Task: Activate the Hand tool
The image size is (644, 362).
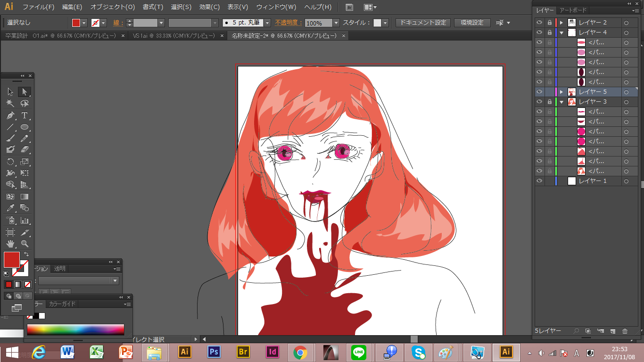Action: click(10, 244)
